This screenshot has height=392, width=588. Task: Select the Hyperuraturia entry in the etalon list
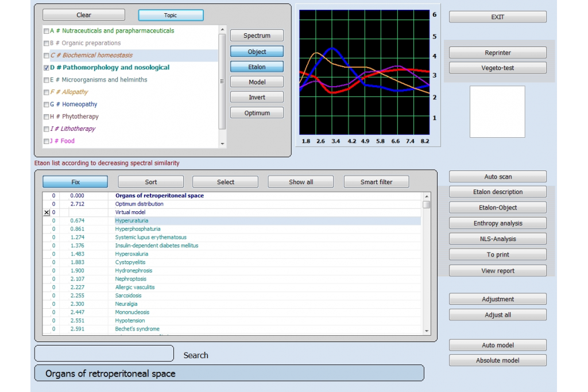(x=132, y=220)
